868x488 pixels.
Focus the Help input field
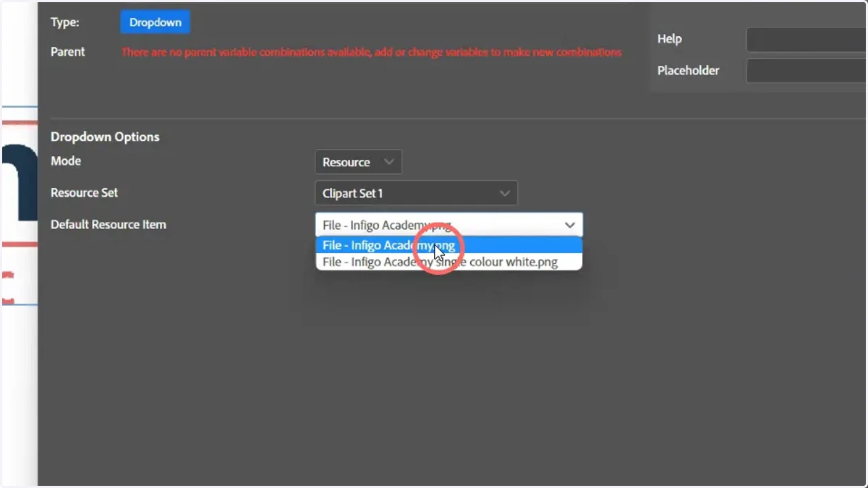(x=807, y=40)
